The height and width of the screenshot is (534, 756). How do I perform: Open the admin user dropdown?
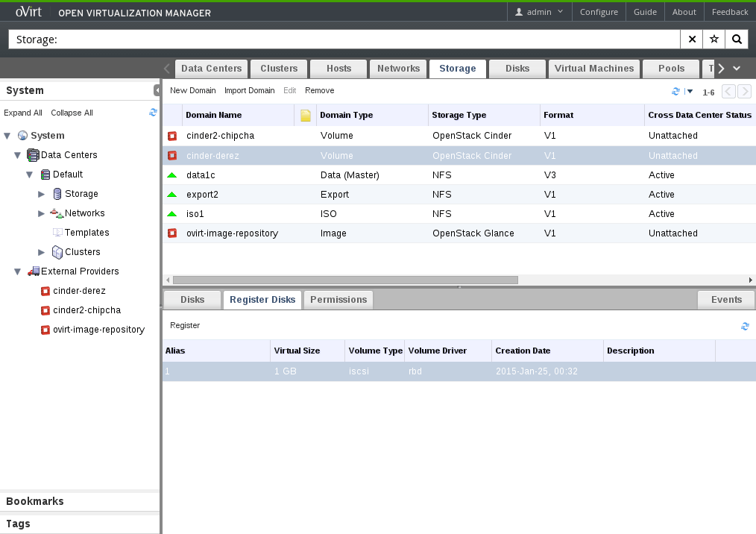coord(540,12)
